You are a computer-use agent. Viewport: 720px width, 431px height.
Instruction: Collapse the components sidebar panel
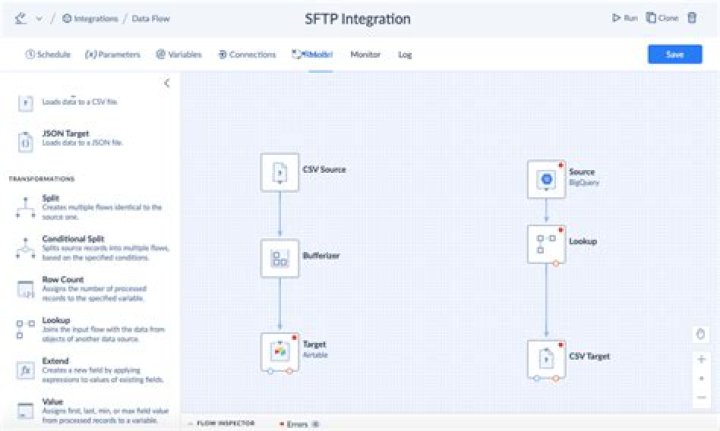(167, 83)
